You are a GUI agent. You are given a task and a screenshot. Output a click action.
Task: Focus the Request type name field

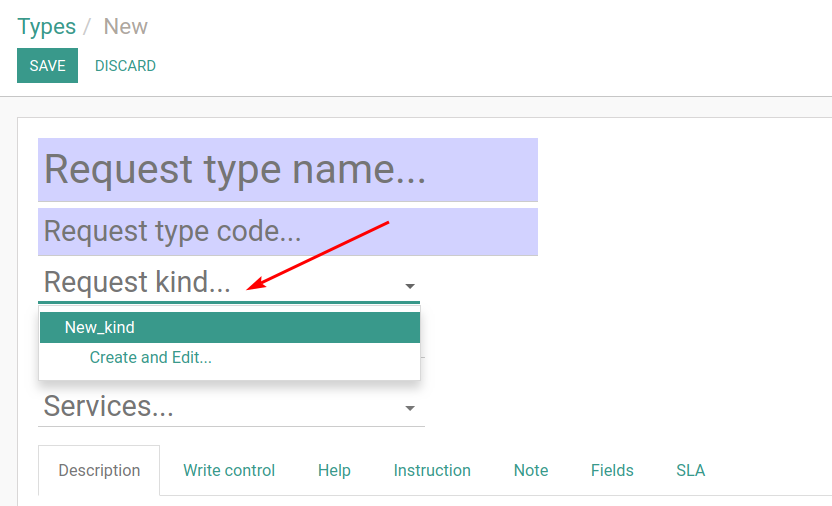[x=288, y=170]
